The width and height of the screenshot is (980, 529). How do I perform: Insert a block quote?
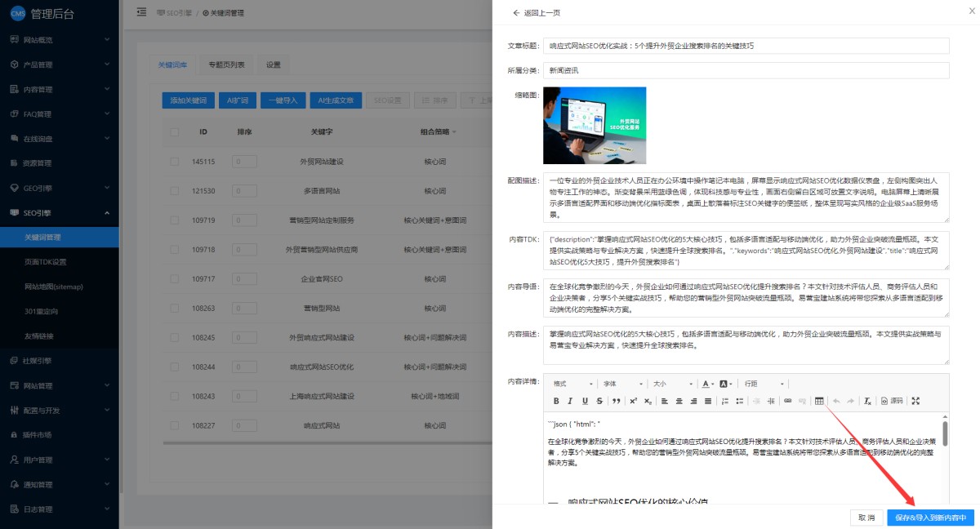[x=614, y=401]
